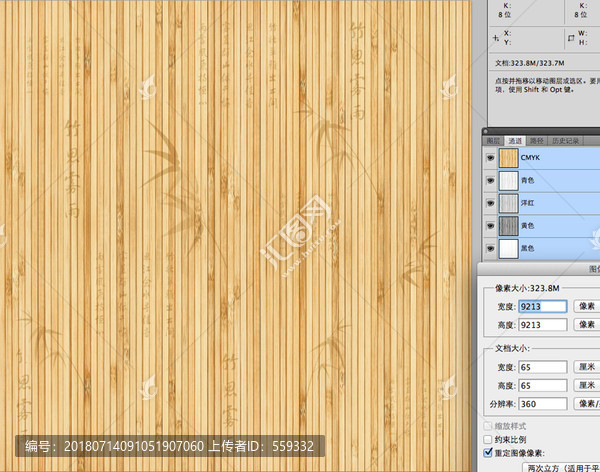Open the 厘米 unit dropdown for document width
The height and width of the screenshot is (472, 600).
click(587, 367)
